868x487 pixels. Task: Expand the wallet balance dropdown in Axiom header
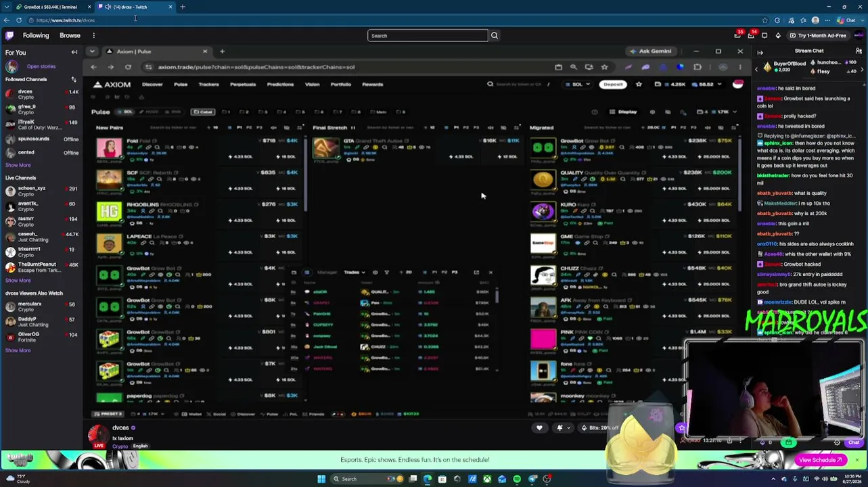718,85
